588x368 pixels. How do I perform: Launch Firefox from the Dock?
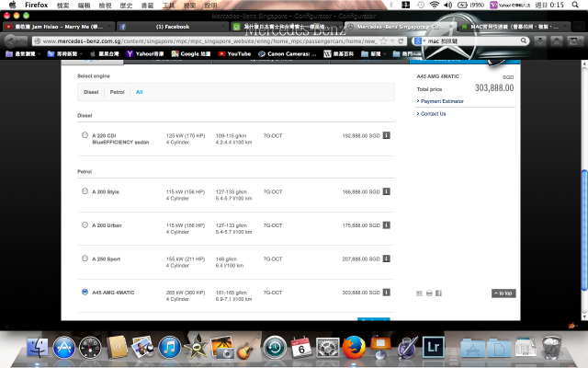(x=354, y=347)
